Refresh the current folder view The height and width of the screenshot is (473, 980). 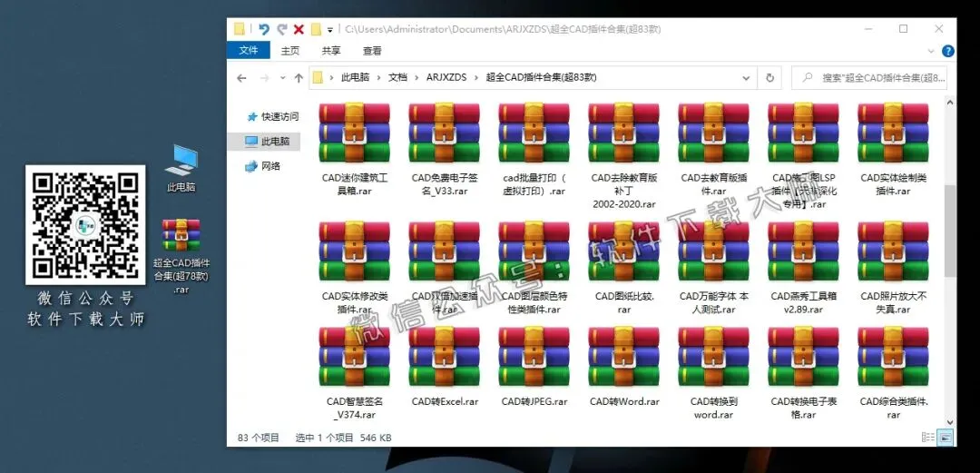click(769, 78)
